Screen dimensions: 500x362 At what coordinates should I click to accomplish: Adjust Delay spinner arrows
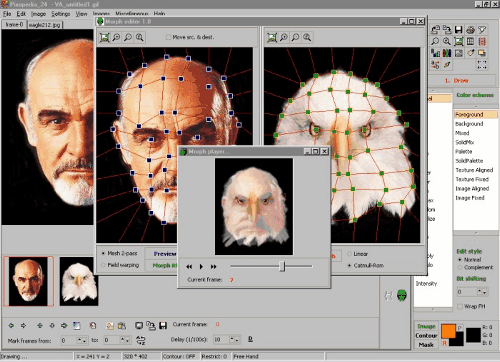click(x=234, y=339)
